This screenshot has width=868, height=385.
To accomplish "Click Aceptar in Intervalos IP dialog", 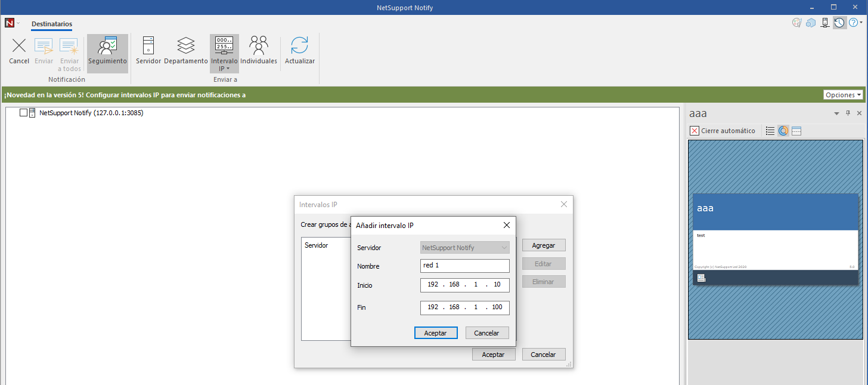I will point(494,355).
